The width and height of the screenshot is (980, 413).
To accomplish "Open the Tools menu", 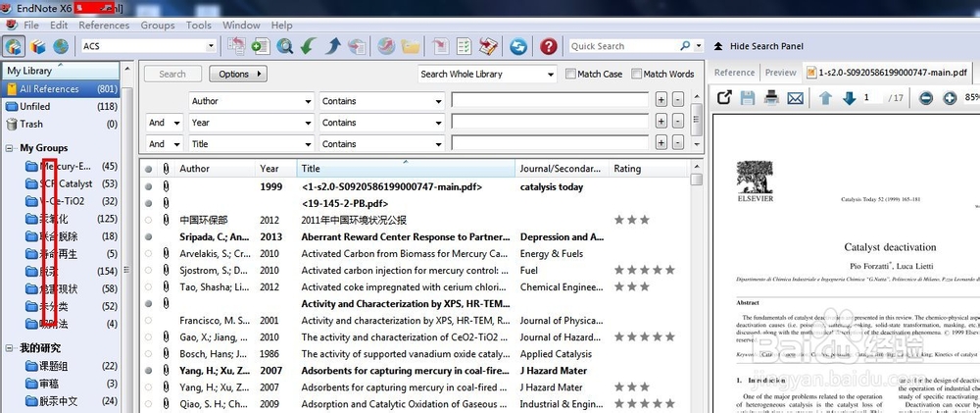I will 199,26.
